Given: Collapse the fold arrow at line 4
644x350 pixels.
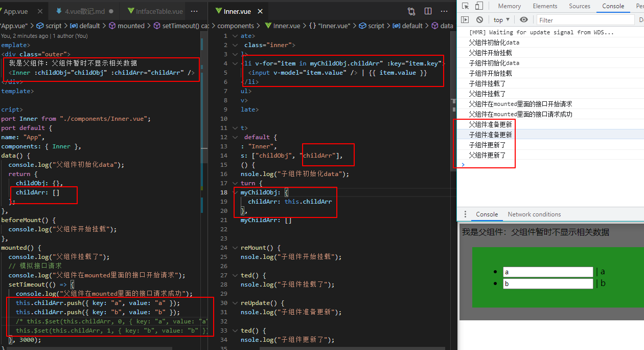Looking at the screenshot, I should [x=235, y=63].
